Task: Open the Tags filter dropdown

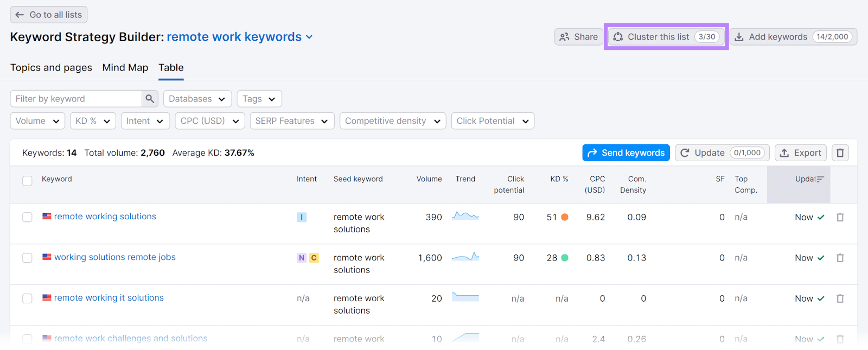Action: click(259, 99)
